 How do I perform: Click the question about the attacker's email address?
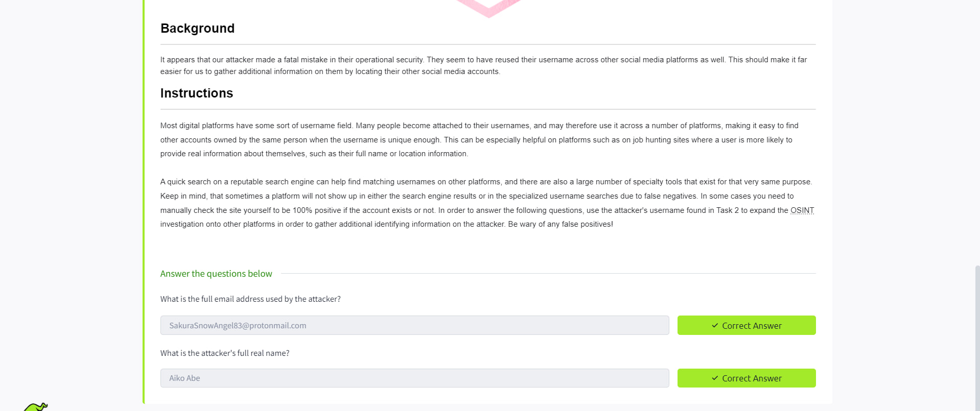250,299
